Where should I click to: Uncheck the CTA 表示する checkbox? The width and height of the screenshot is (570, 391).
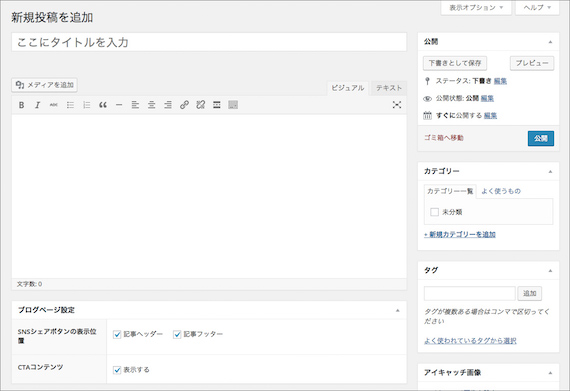click(x=117, y=370)
